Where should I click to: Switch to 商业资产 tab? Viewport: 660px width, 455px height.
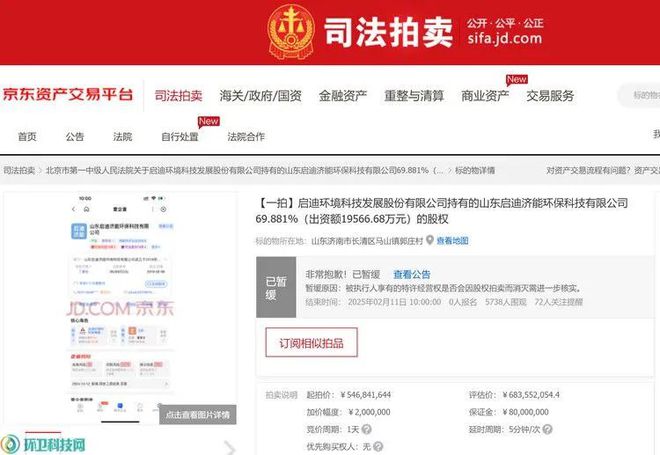pos(485,96)
